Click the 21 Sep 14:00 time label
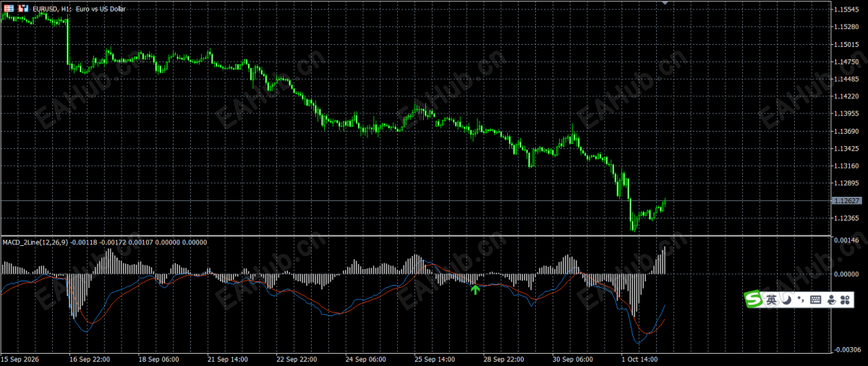Image resolution: width=868 pixels, height=366 pixels. coord(228,359)
